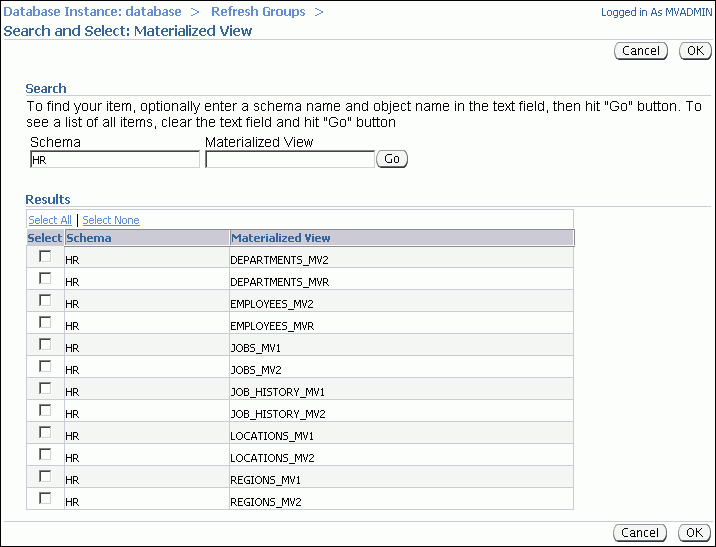Click EMPLOYEES_MVR name cell
This screenshot has height=547, width=716.
click(x=401, y=323)
